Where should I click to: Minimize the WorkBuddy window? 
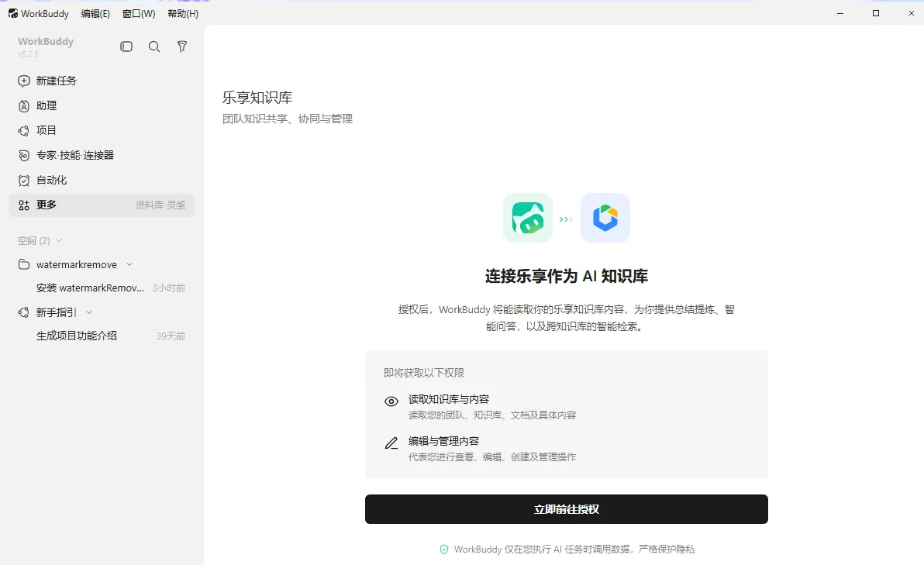pos(840,13)
